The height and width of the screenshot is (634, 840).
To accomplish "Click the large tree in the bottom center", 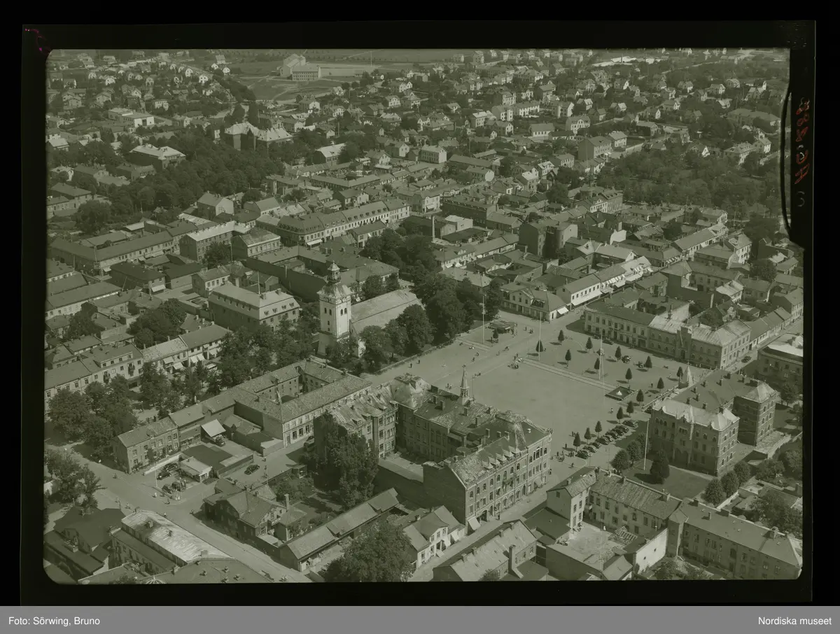I will pyautogui.click(x=372, y=555).
